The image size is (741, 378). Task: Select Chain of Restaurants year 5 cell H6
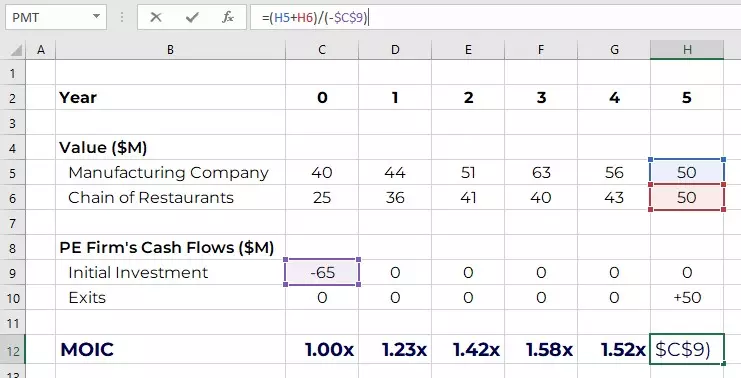coord(687,198)
